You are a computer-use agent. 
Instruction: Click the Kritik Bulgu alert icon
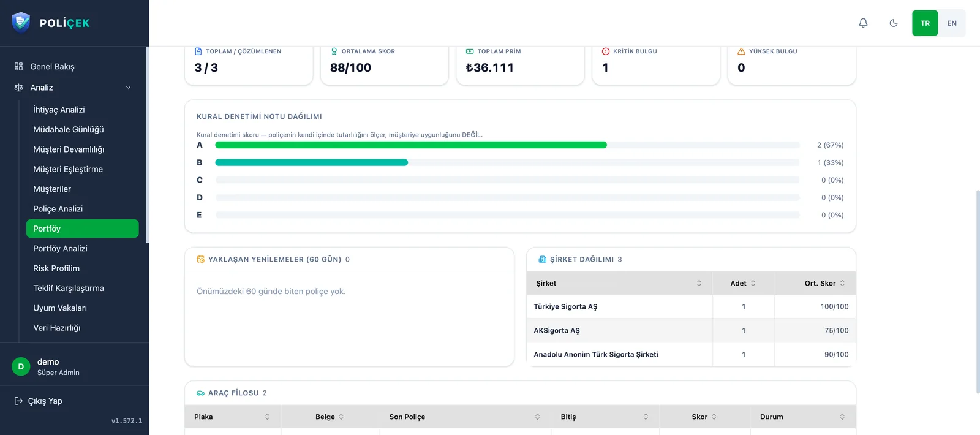[x=606, y=51]
